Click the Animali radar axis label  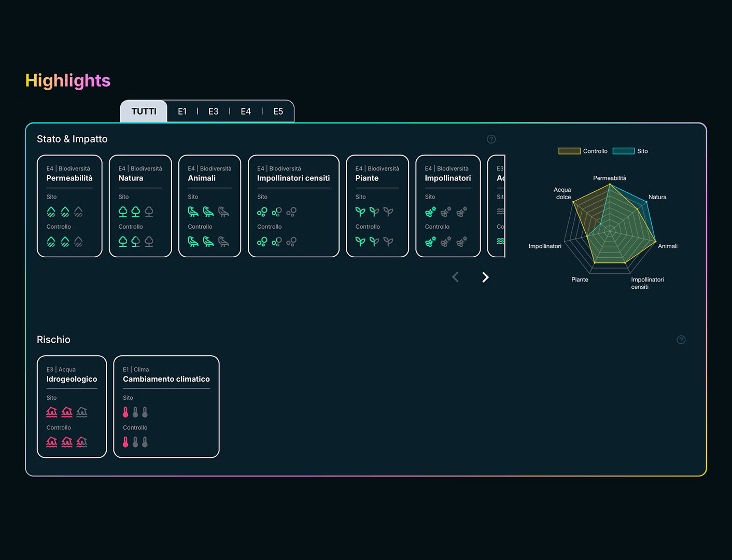[668, 246]
